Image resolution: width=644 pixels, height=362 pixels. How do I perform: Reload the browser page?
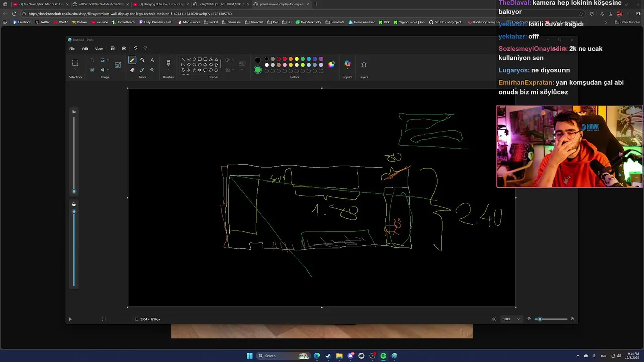coord(14,14)
